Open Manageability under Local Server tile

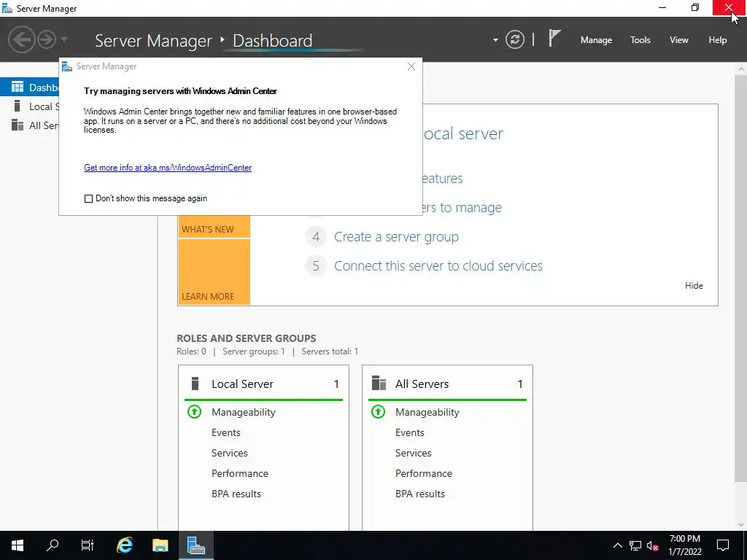244,413
